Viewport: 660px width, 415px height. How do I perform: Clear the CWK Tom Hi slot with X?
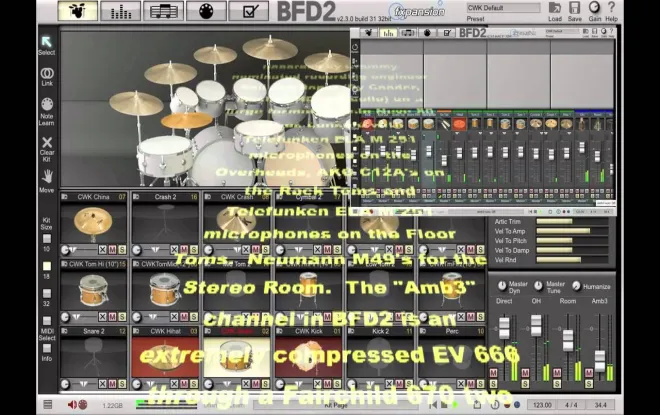click(x=102, y=317)
